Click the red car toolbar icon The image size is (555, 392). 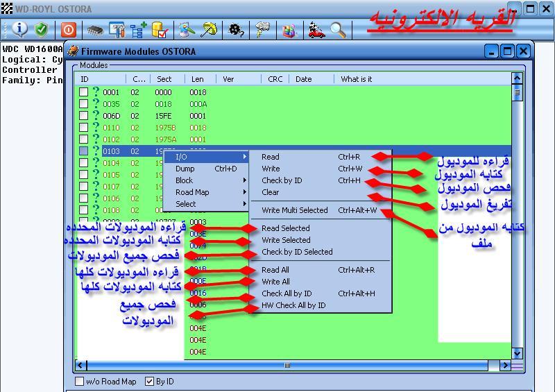(316, 30)
